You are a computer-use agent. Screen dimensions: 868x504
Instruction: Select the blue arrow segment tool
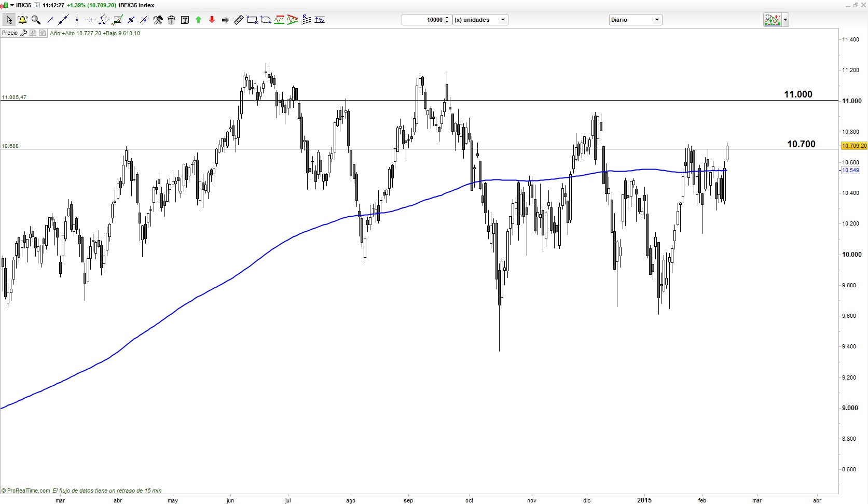tap(131, 20)
